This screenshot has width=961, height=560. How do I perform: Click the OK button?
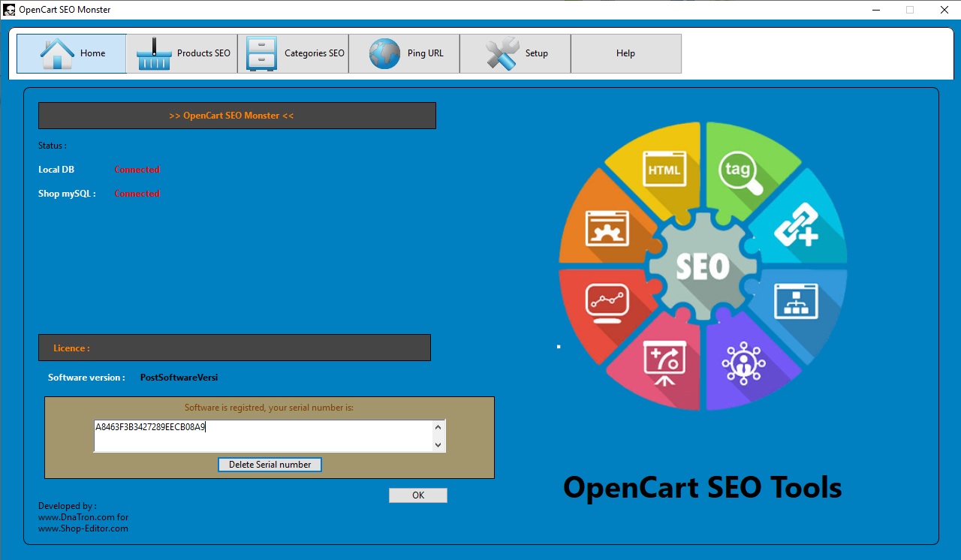(418, 495)
